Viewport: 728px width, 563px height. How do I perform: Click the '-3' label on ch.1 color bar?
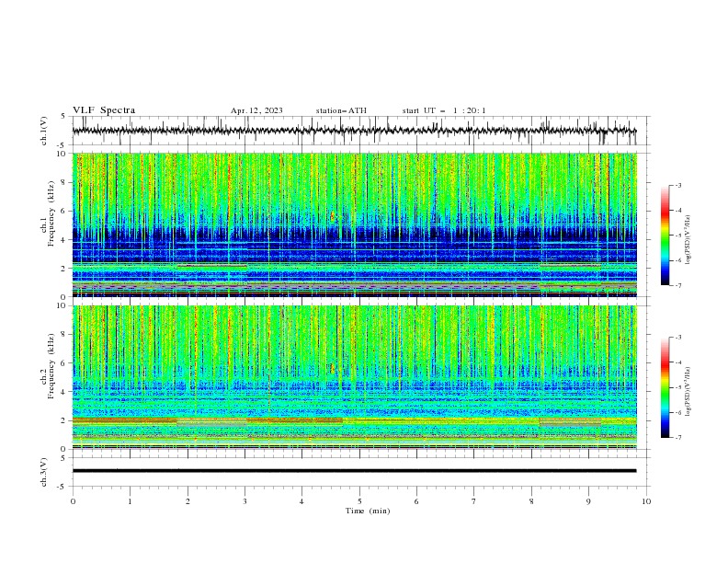[x=678, y=185]
